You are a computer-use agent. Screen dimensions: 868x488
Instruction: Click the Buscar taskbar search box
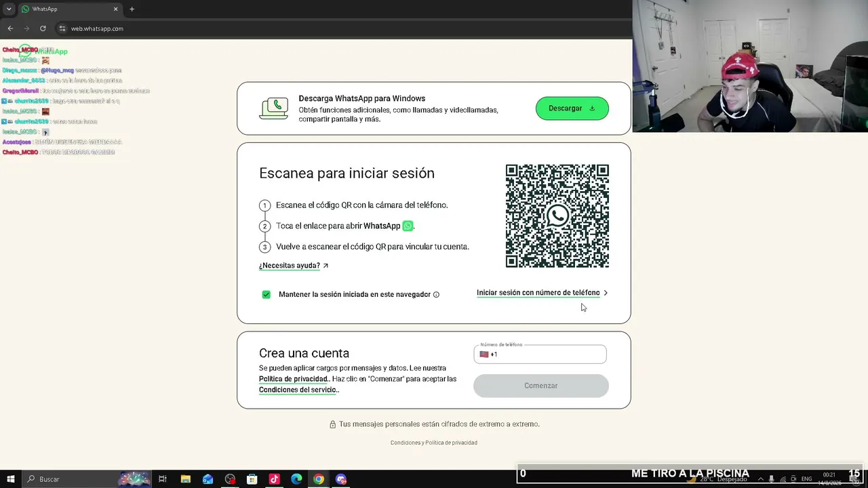(87, 479)
